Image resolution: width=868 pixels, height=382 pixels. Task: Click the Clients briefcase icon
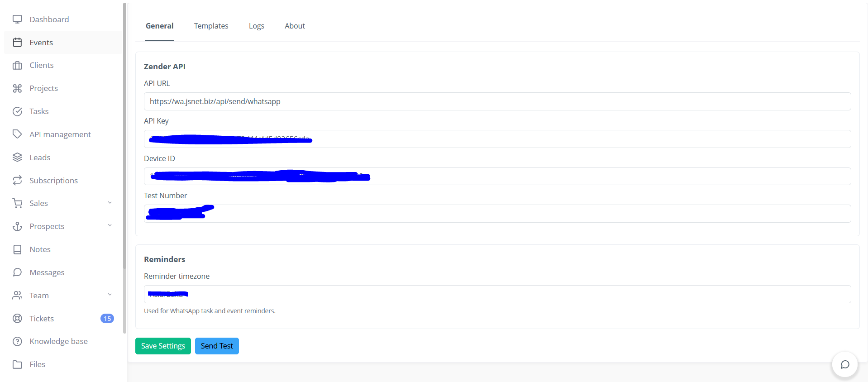pos(17,65)
